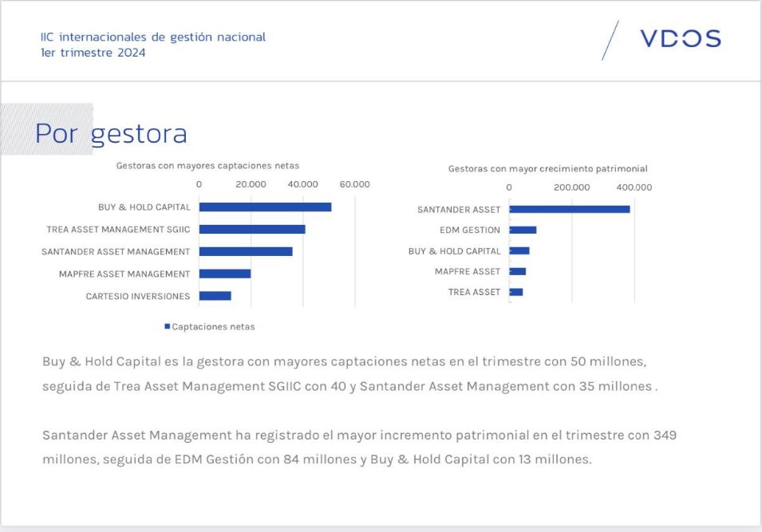Click the MAPFRE ASSET bar

pos(518,272)
